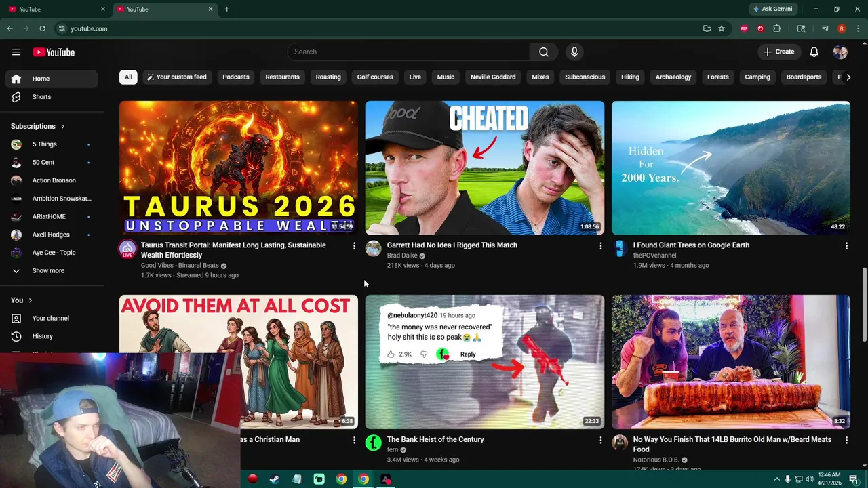868x488 pixels.
Task: Open the account avatar menu
Action: pos(840,52)
